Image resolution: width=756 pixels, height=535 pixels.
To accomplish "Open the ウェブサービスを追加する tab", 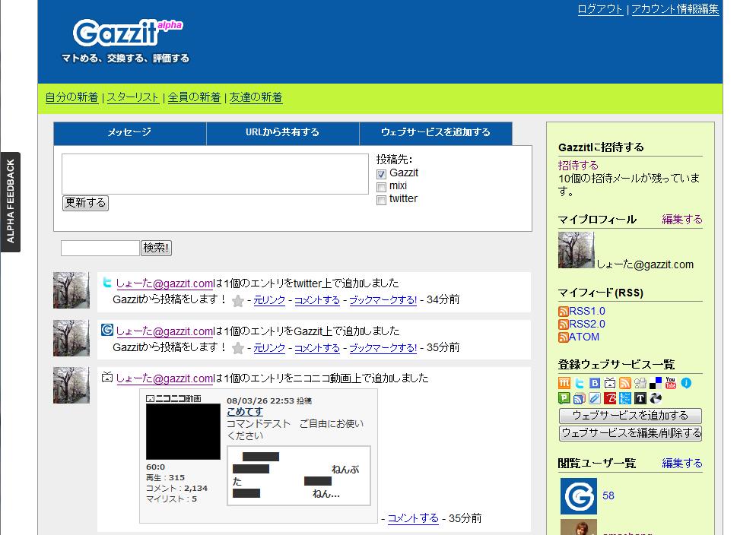I will click(x=435, y=132).
